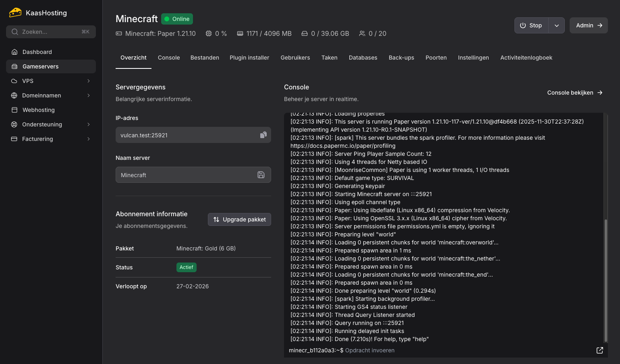Open the Stop button dropdown arrow
This screenshot has height=364, width=620.
click(557, 25)
